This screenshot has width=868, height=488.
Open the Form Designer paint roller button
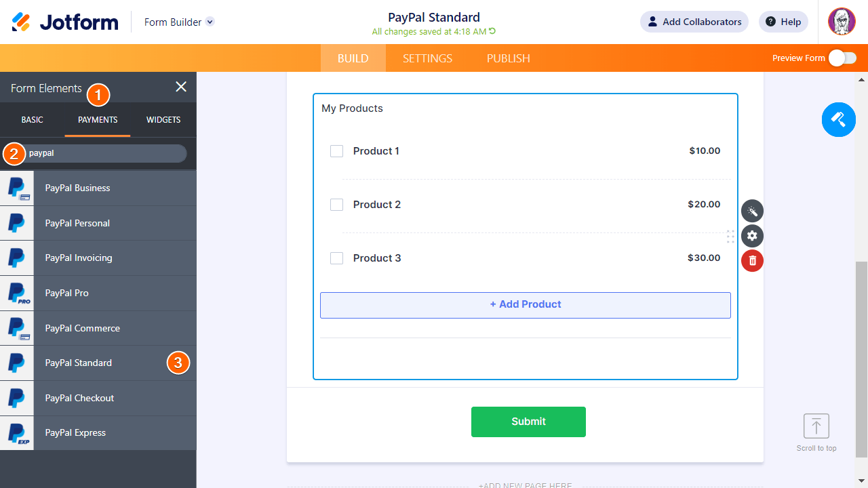point(838,120)
